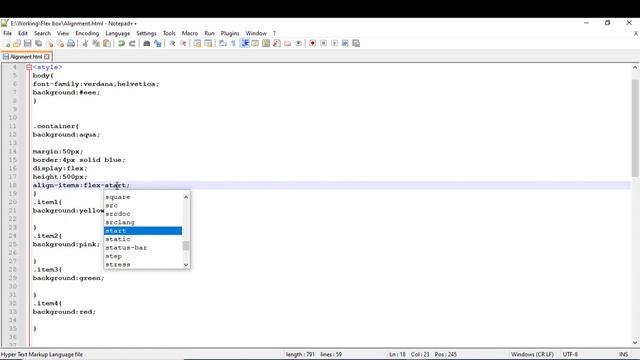Open the Language menu
640x360 pixels.
118,33
